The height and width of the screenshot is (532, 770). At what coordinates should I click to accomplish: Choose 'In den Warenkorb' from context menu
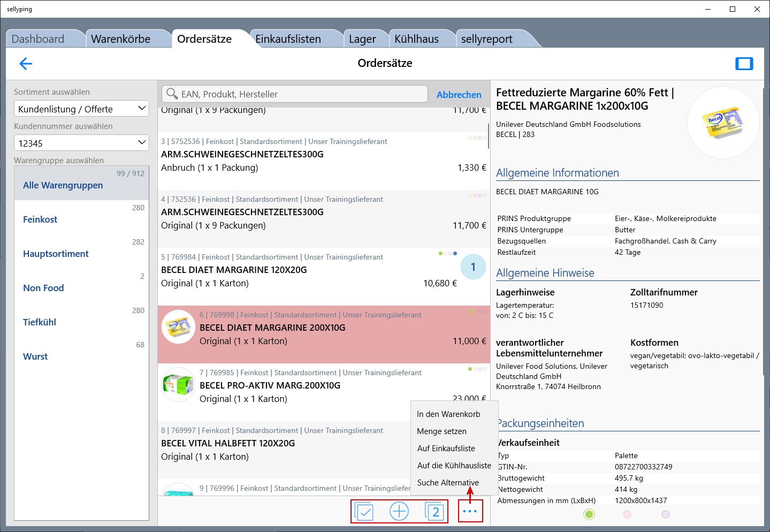tap(448, 414)
